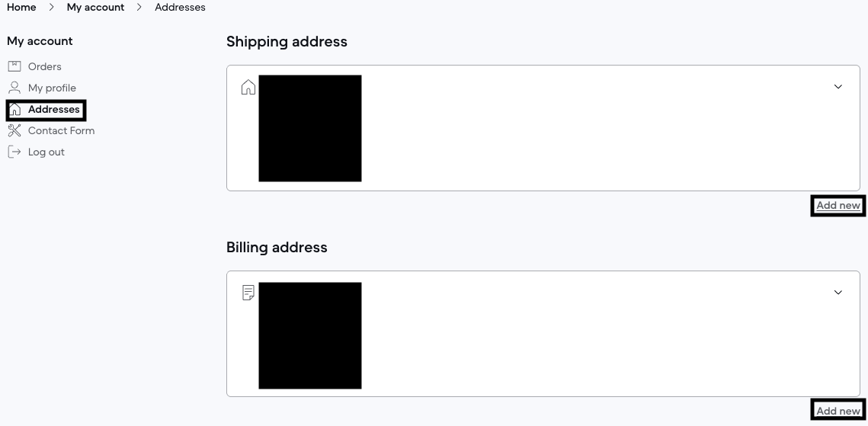Select the Log out text in the sidebar
Image resolution: width=868 pixels, height=426 pixels.
click(46, 152)
